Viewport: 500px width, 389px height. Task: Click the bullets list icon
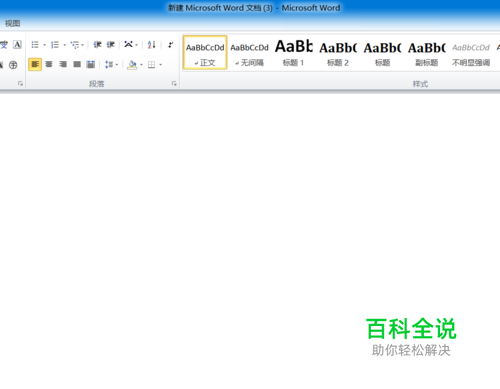tap(35, 45)
